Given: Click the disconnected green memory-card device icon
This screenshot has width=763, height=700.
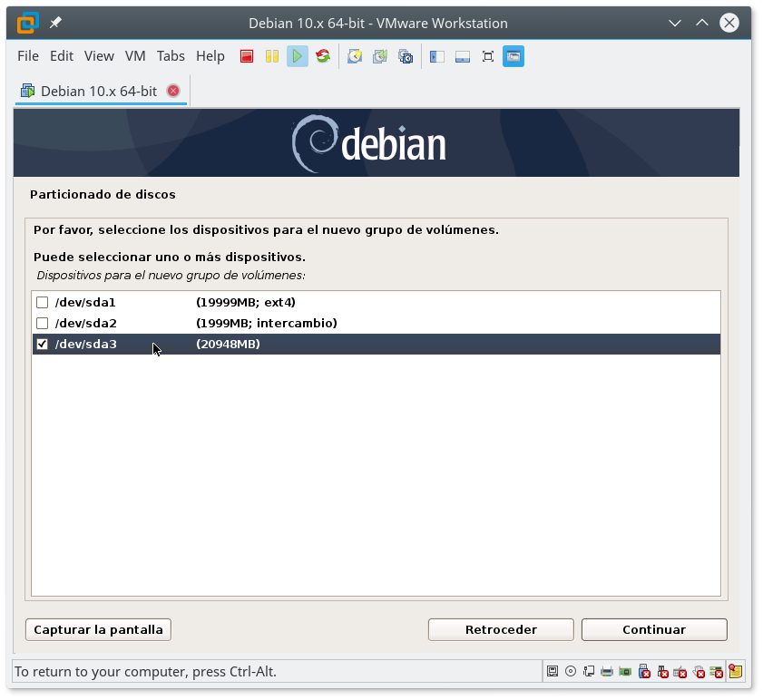Looking at the screenshot, I should tap(717, 672).
